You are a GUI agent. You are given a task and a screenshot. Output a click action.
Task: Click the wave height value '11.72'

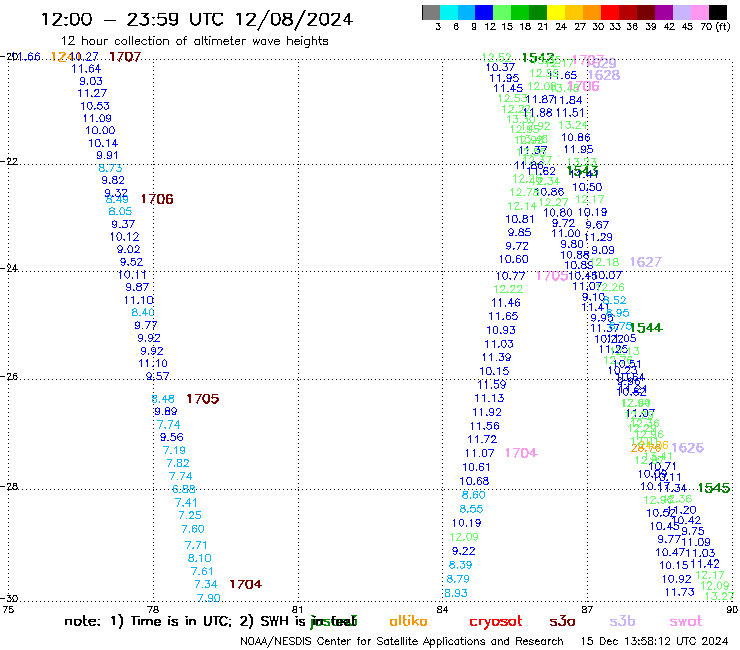click(x=482, y=439)
